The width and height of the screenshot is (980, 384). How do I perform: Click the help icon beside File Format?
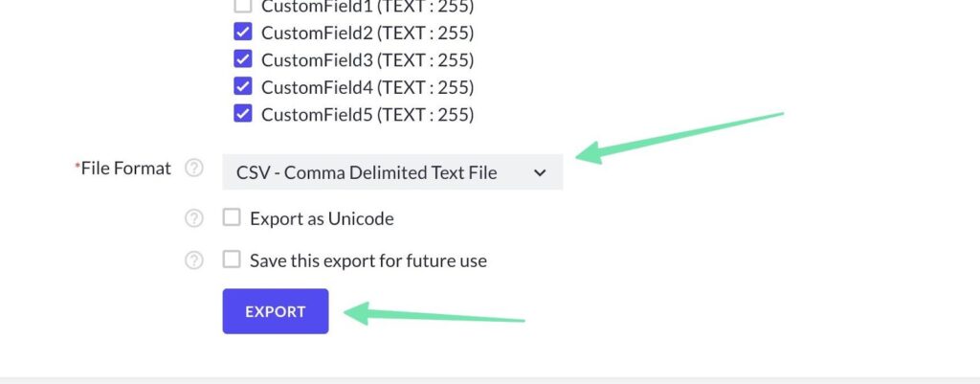pyautogui.click(x=194, y=169)
